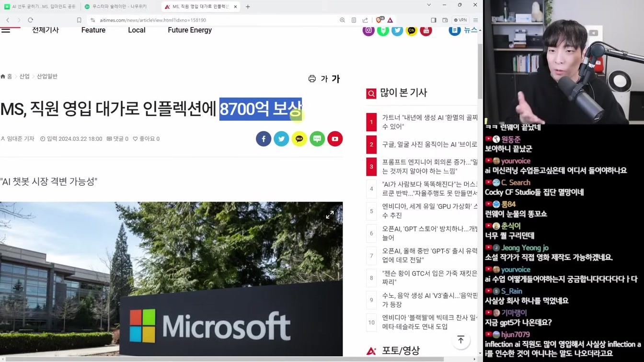Go to 홈 breadcrumb link
This screenshot has height=362, width=644.
(6, 77)
